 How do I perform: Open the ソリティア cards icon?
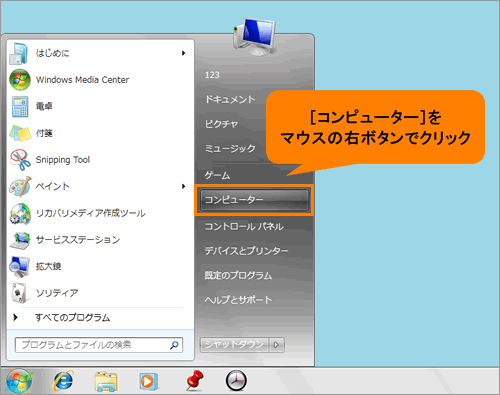[x=19, y=293]
